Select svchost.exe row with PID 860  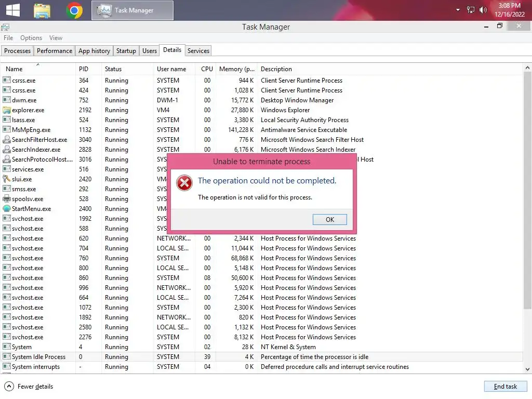point(261,278)
